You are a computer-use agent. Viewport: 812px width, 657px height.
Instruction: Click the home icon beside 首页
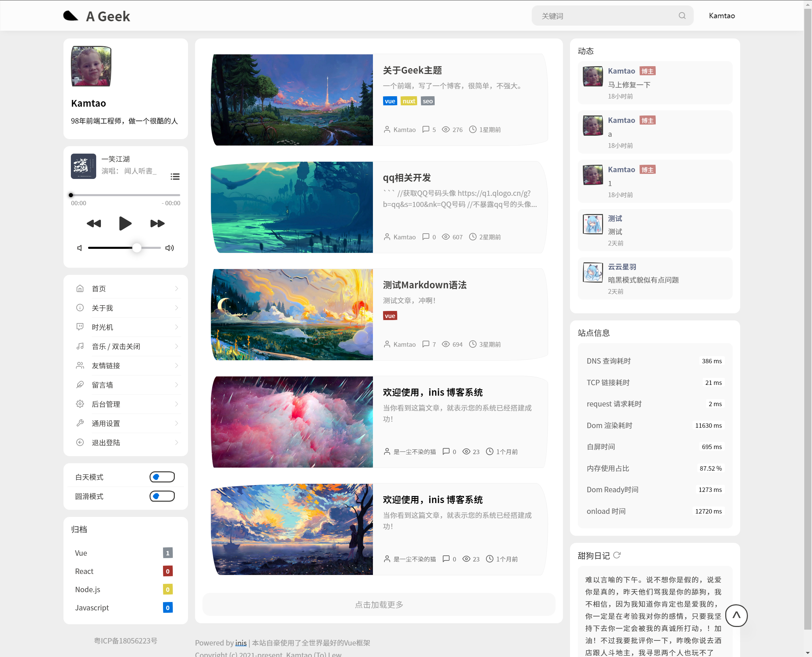[80, 288]
